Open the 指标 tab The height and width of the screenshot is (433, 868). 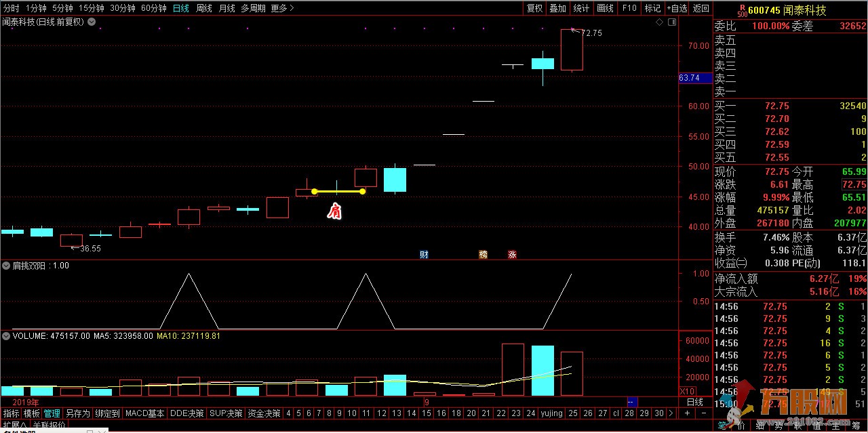pyautogui.click(x=11, y=413)
